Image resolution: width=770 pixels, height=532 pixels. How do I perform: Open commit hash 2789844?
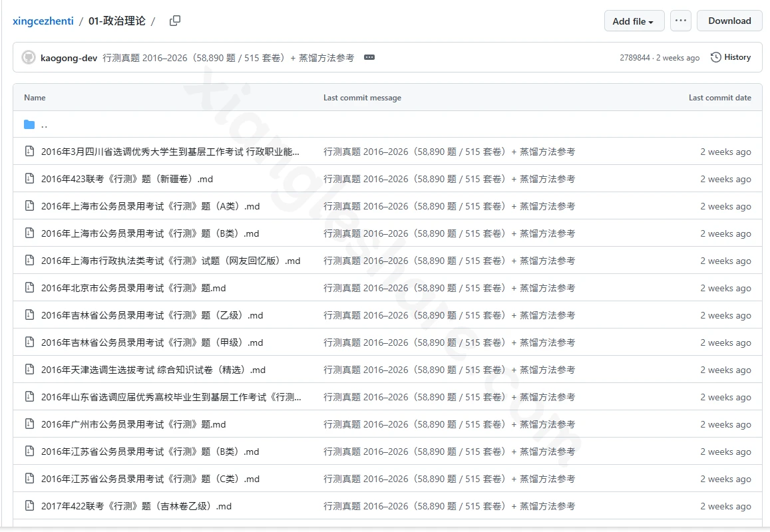click(634, 58)
